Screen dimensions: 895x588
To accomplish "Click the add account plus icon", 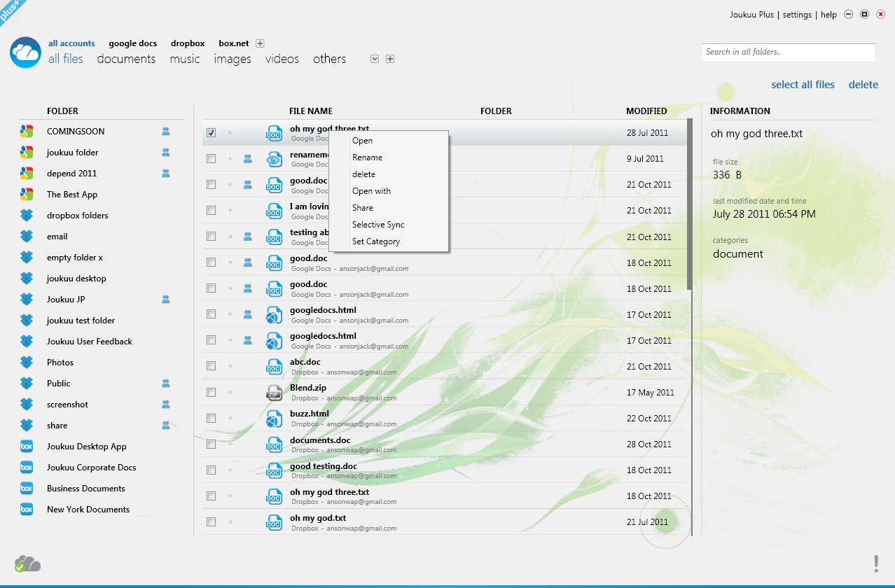I will pos(260,43).
